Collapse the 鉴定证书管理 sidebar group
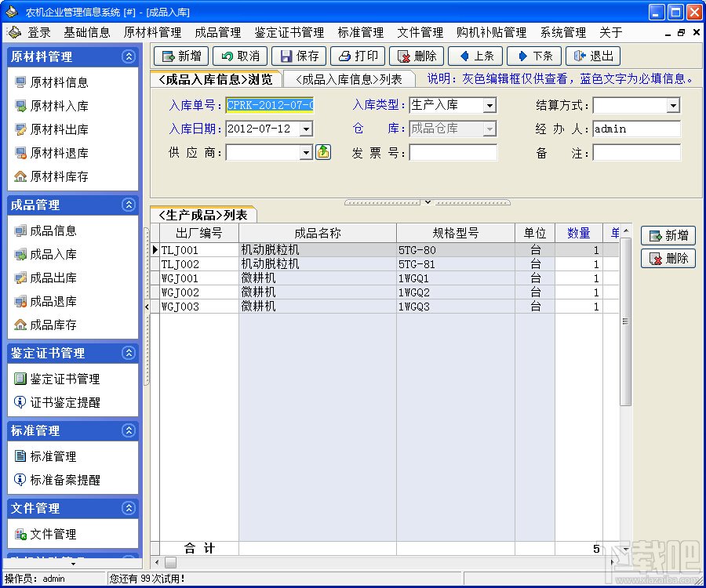 click(129, 353)
